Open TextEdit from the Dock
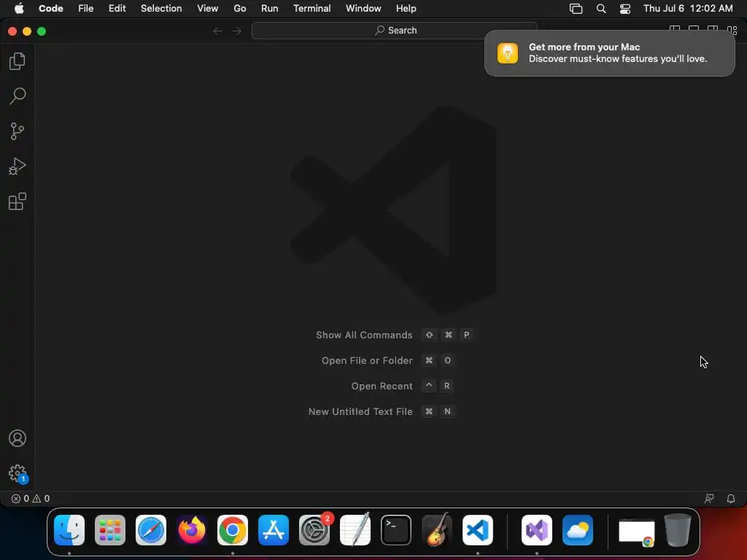Viewport: 747px width, 560px height. (355, 530)
